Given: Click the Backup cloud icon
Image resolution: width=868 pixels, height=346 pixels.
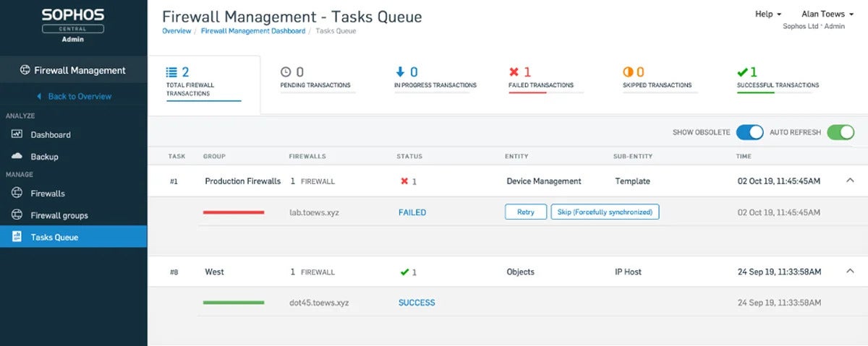Looking at the screenshot, I should coord(17,156).
